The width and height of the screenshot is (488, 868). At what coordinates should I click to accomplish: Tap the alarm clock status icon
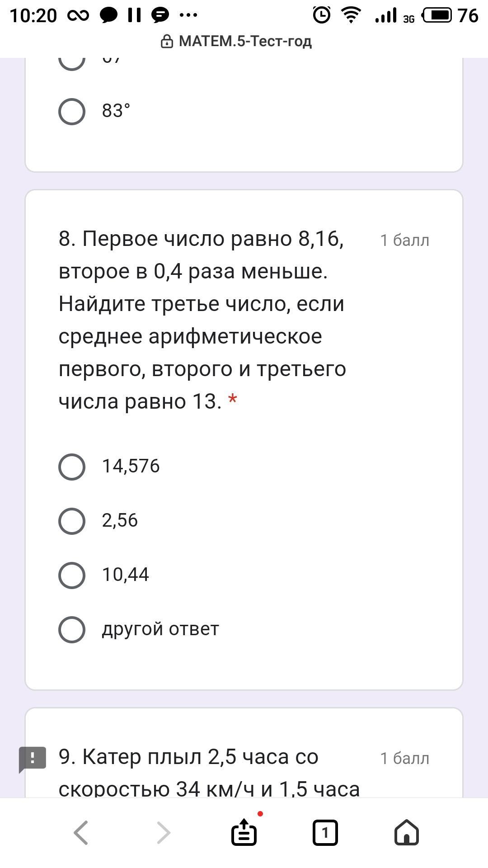[x=321, y=15]
